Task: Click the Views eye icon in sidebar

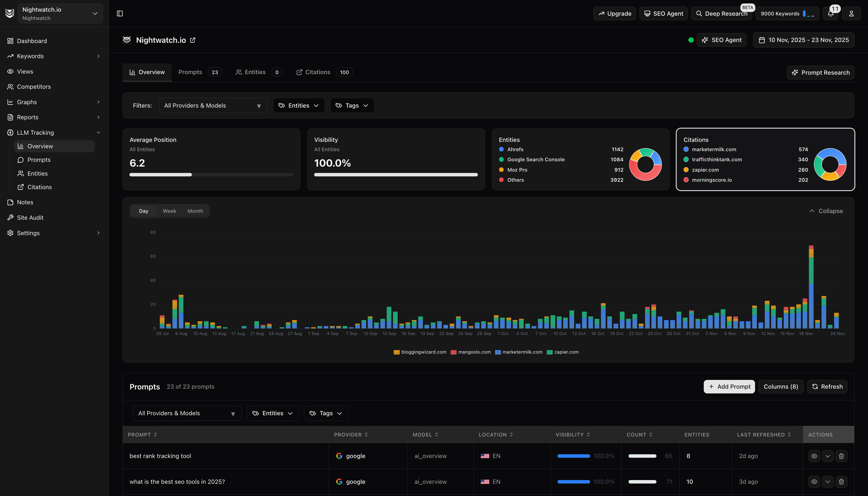Action: 10,71
